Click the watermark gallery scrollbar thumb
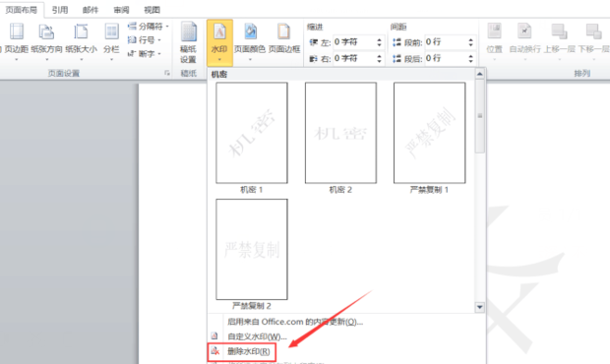 [x=480, y=116]
